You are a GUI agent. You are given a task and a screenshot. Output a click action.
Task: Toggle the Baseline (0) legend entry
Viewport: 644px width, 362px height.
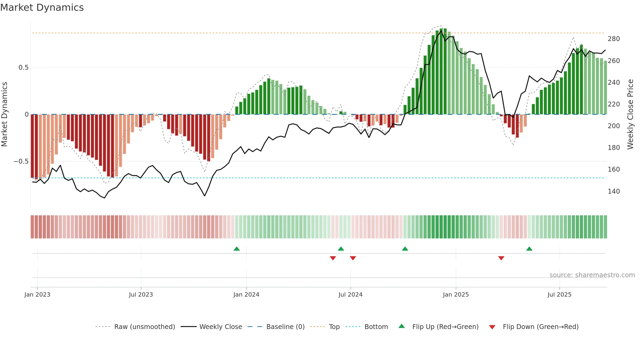coord(276,327)
